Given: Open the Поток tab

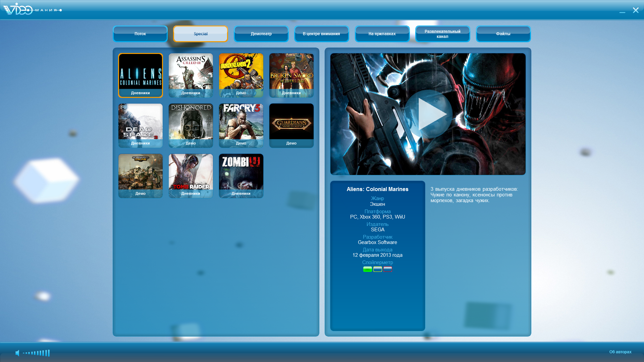Looking at the screenshot, I should coord(140,34).
